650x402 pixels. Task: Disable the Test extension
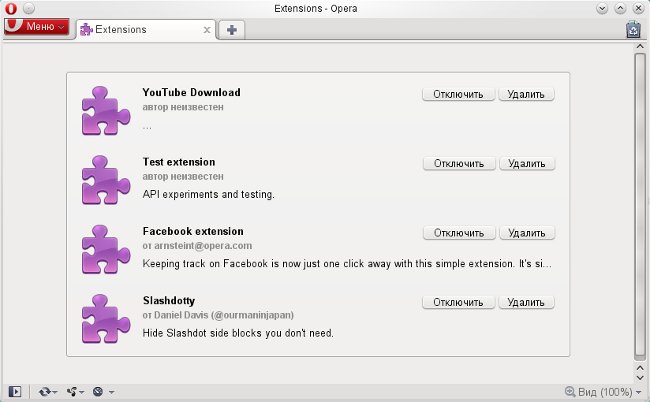458,164
